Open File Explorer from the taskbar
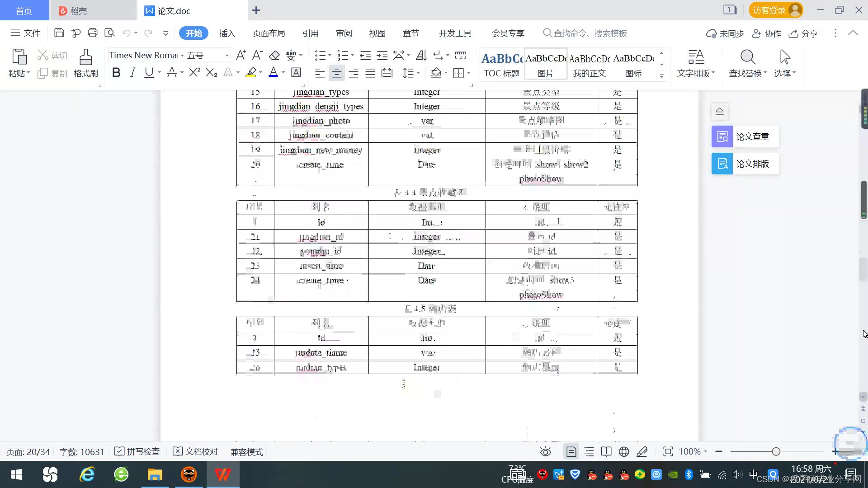 click(155, 474)
